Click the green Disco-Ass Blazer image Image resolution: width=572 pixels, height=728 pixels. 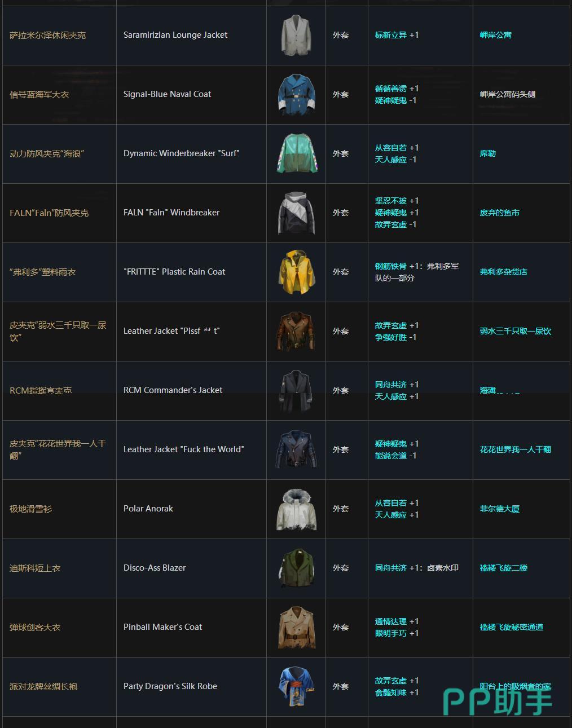(x=296, y=568)
